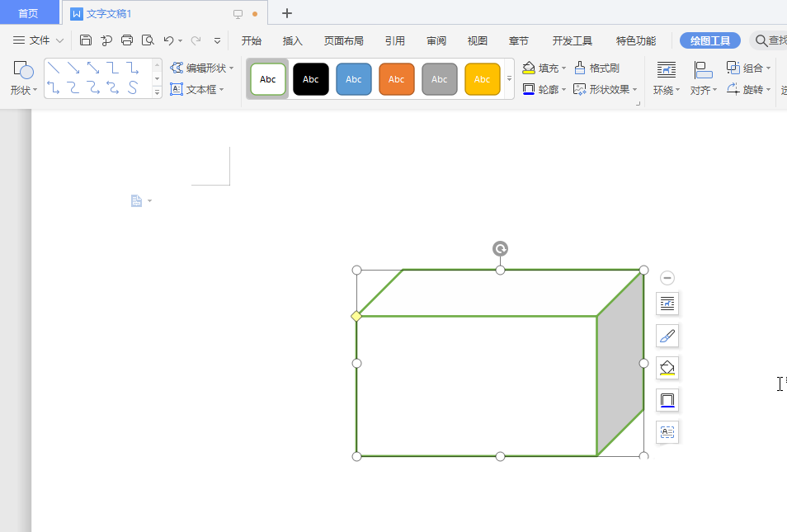
Task: Switch to the 视图 tab
Action: point(478,40)
